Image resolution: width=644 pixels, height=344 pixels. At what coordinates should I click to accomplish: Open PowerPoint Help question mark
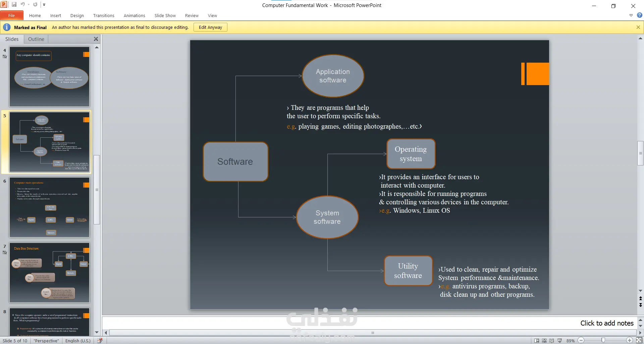(640, 15)
